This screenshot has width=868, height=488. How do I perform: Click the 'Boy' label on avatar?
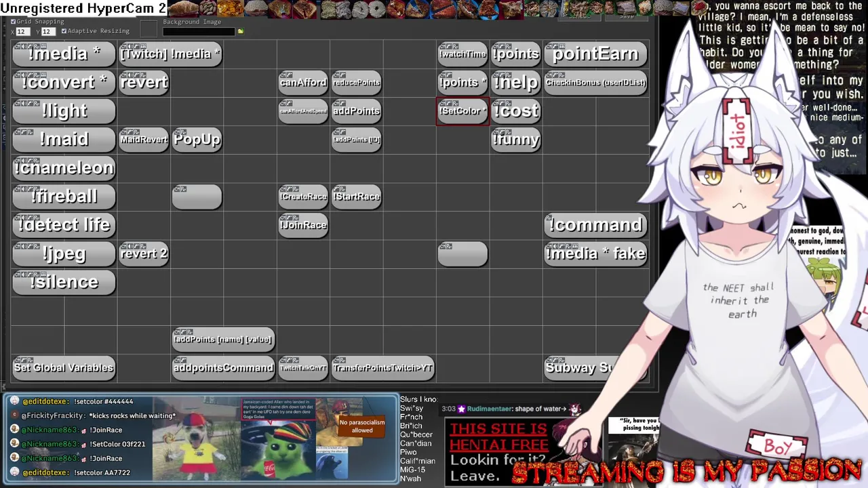(x=777, y=447)
